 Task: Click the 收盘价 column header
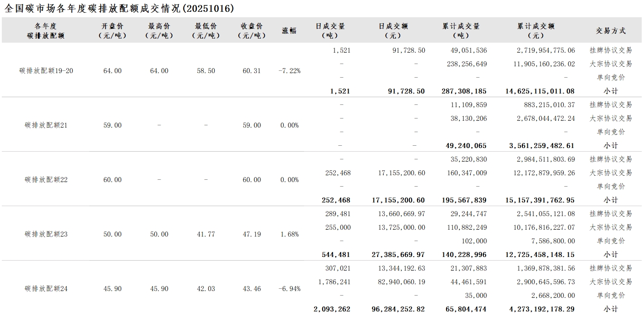point(252,31)
